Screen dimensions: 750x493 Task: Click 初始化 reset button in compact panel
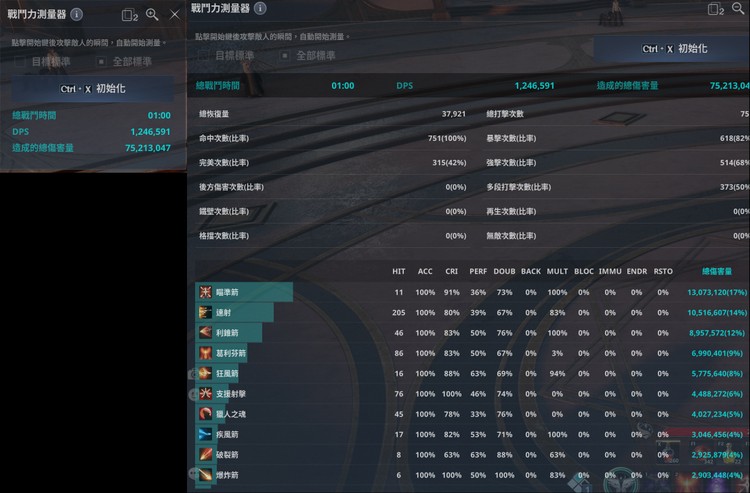click(93, 88)
